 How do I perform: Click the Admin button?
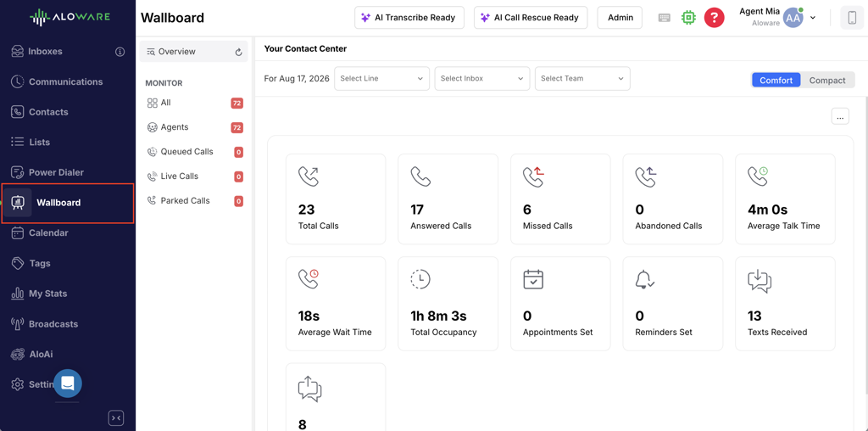point(620,18)
